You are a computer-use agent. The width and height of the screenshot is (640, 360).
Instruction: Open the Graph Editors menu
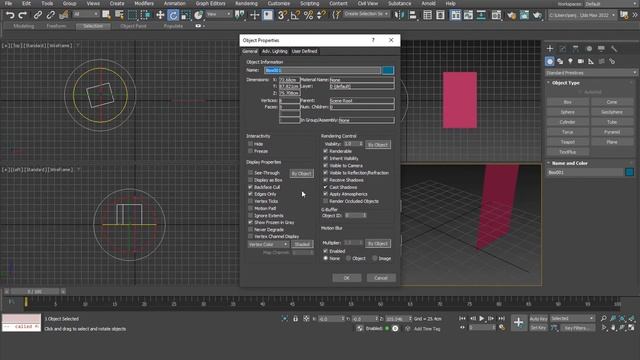(210, 3)
